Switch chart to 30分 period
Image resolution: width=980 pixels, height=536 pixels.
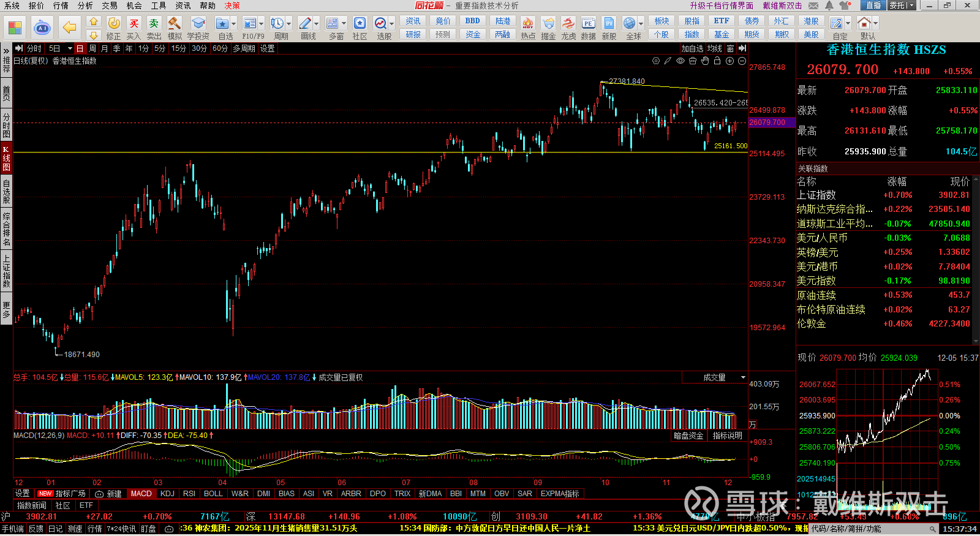point(199,48)
